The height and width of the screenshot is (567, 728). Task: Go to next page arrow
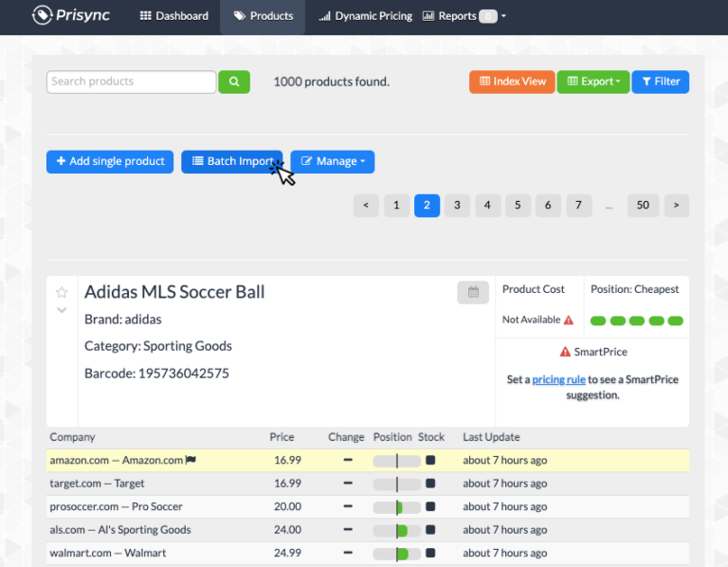(677, 205)
